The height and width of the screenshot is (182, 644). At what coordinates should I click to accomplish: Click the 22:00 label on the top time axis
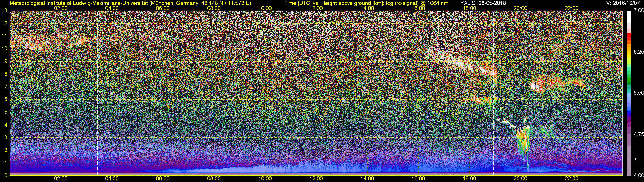(x=571, y=8)
